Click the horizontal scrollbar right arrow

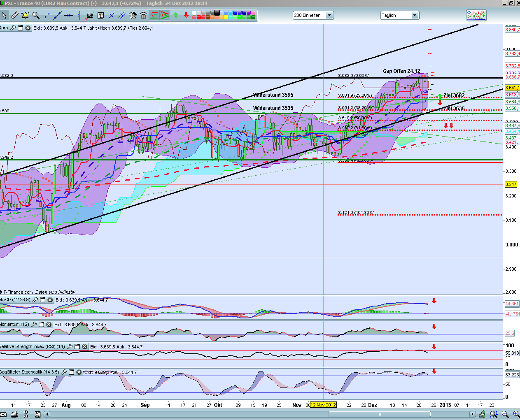[473, 414]
